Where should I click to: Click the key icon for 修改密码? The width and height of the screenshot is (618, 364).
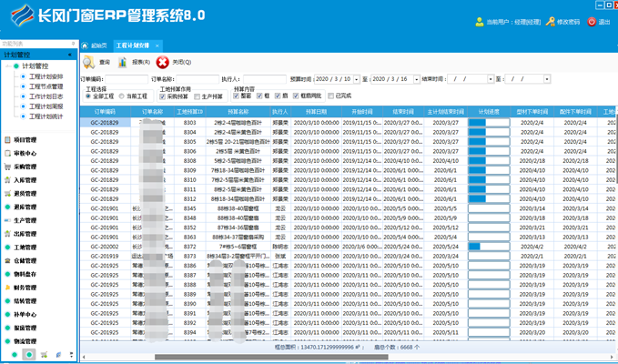click(x=551, y=22)
